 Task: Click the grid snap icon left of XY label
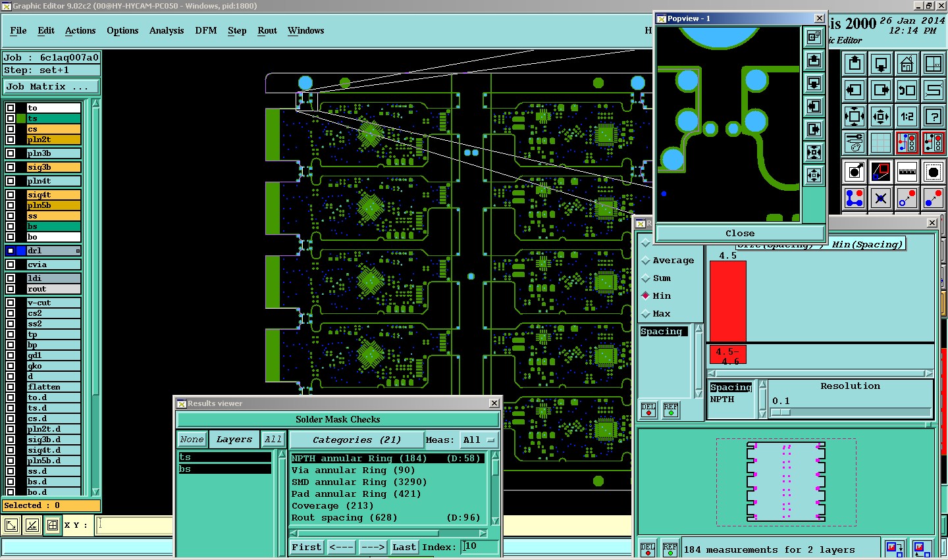[53, 525]
